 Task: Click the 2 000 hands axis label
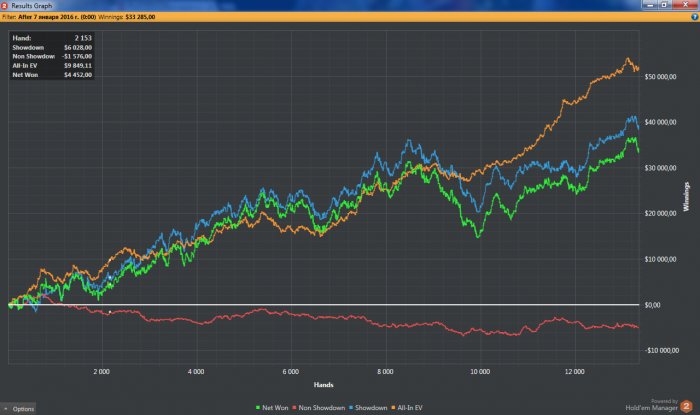101,372
